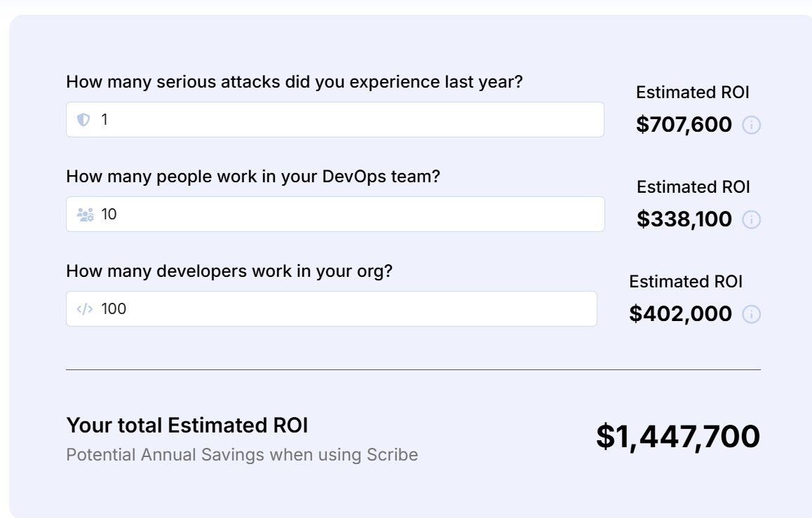Click the info icon beside $707,600
Viewport: 812px width, 518px height.
752,125
